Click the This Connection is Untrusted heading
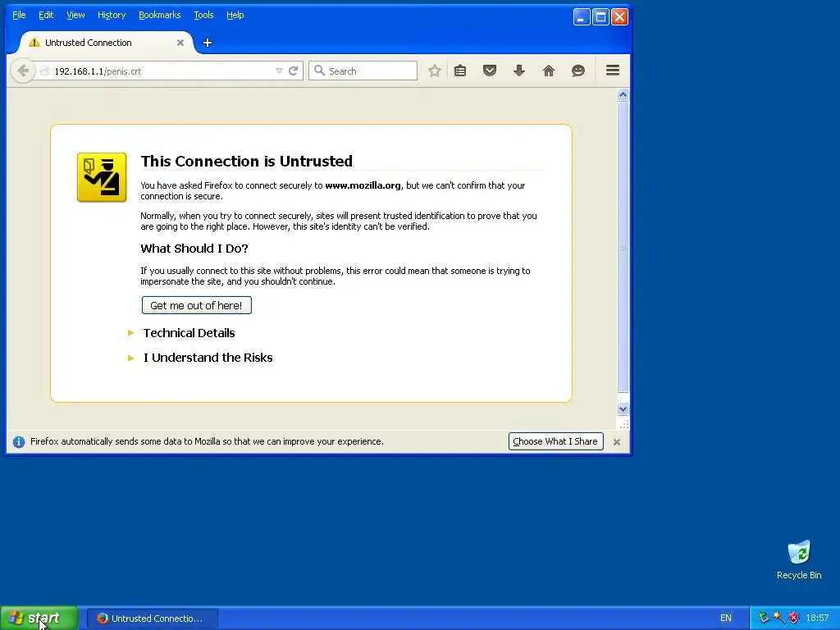Image resolution: width=840 pixels, height=630 pixels. tap(246, 162)
